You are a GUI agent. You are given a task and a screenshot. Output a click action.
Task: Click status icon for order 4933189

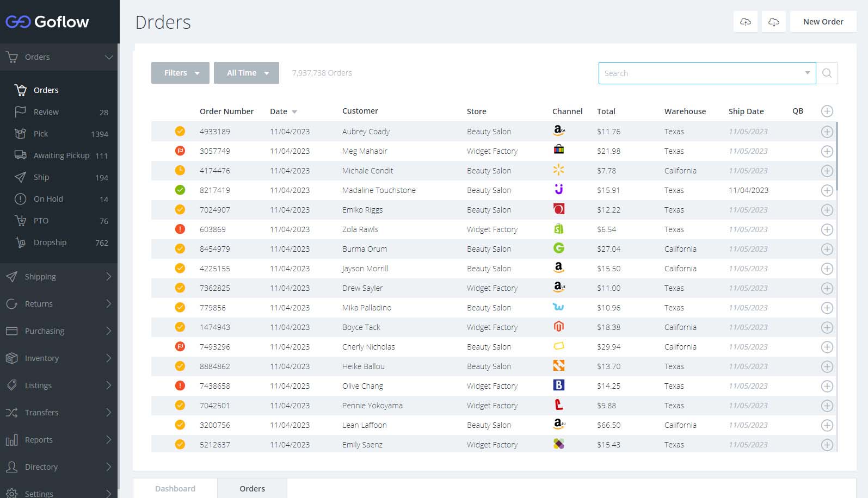180,131
